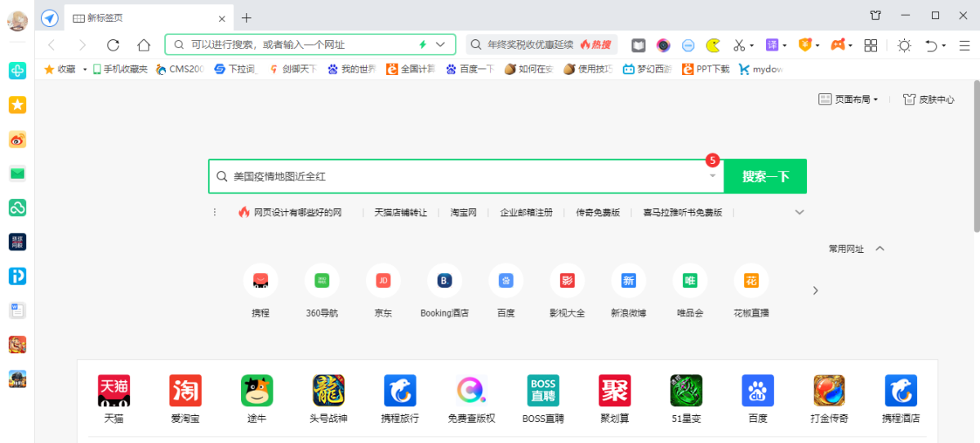980x443 pixels.
Task: Open the purple translate 译 icon
Action: pyautogui.click(x=772, y=45)
